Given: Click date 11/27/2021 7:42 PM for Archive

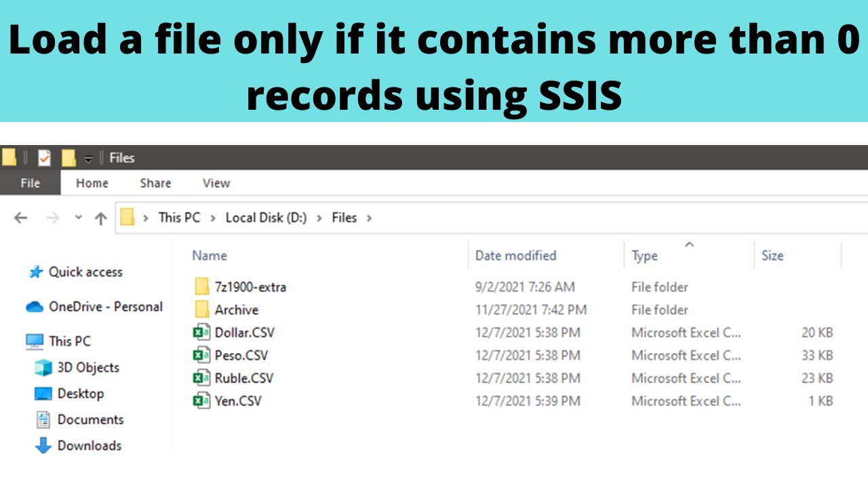Looking at the screenshot, I should click(x=531, y=310).
